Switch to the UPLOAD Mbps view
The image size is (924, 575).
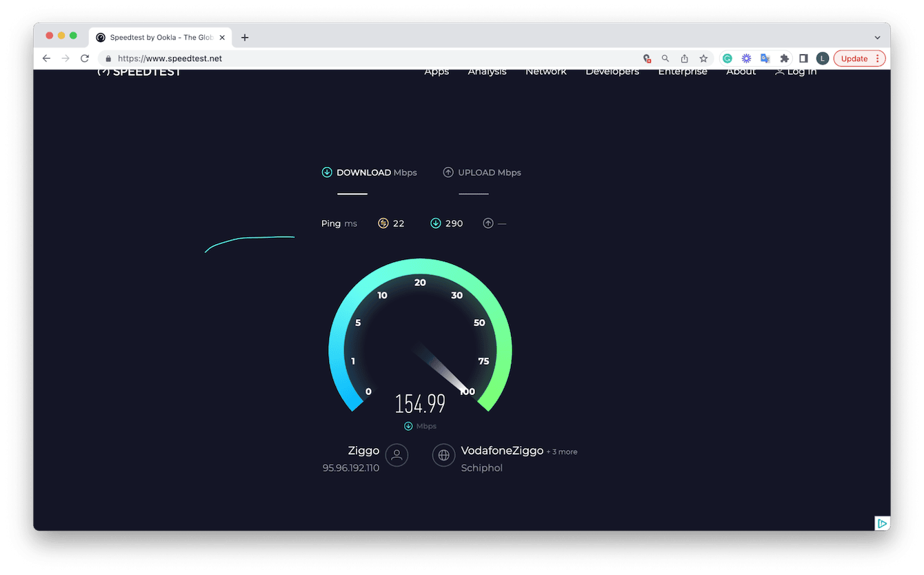click(489, 172)
